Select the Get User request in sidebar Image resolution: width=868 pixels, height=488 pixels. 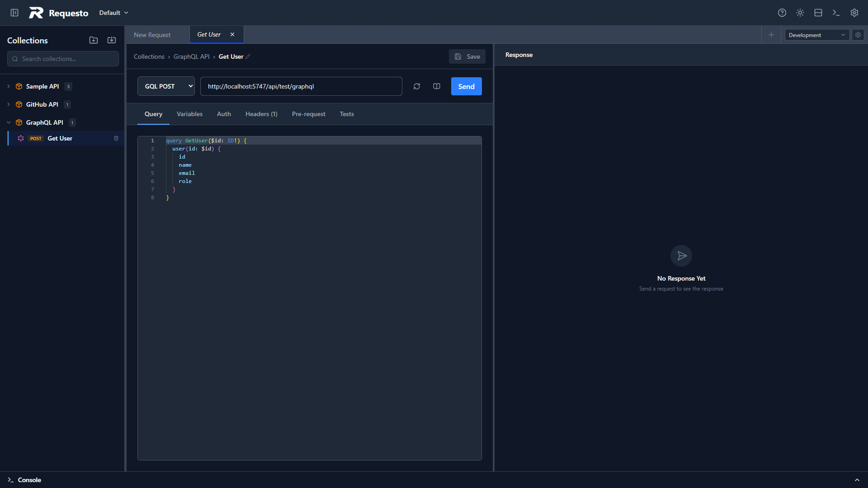[x=66, y=138]
